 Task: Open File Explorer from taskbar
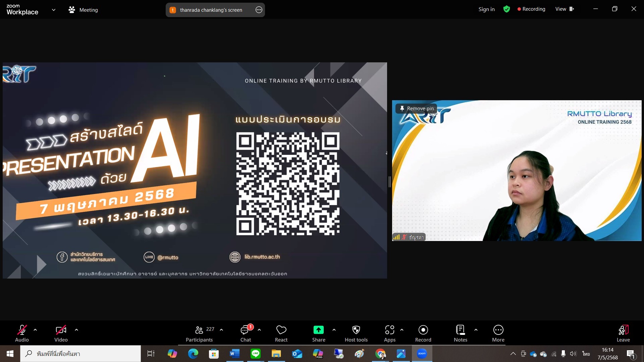tap(276, 354)
